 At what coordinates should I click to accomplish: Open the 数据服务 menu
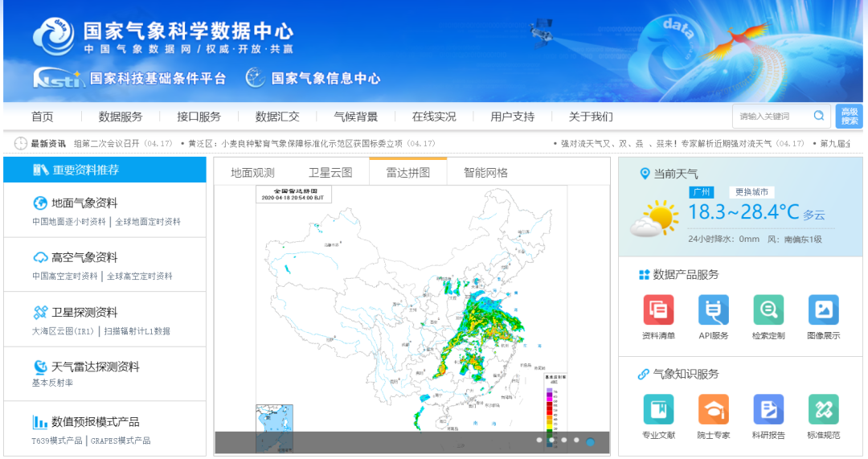[120, 117]
